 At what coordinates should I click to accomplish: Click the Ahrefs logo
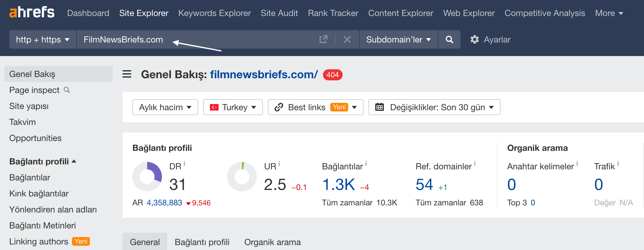click(x=32, y=13)
